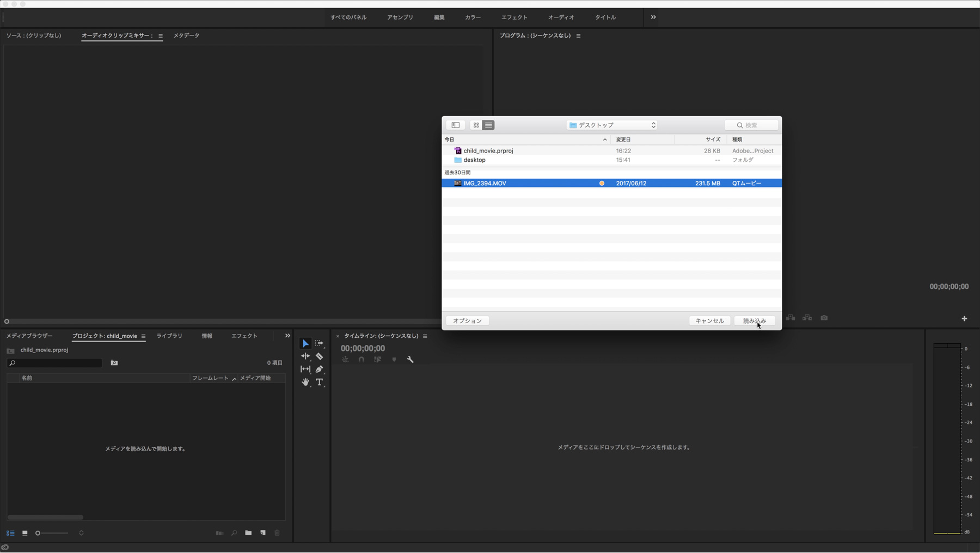Screen dimensions: 980x553
Task: Select the Razor tool
Action: (320, 356)
